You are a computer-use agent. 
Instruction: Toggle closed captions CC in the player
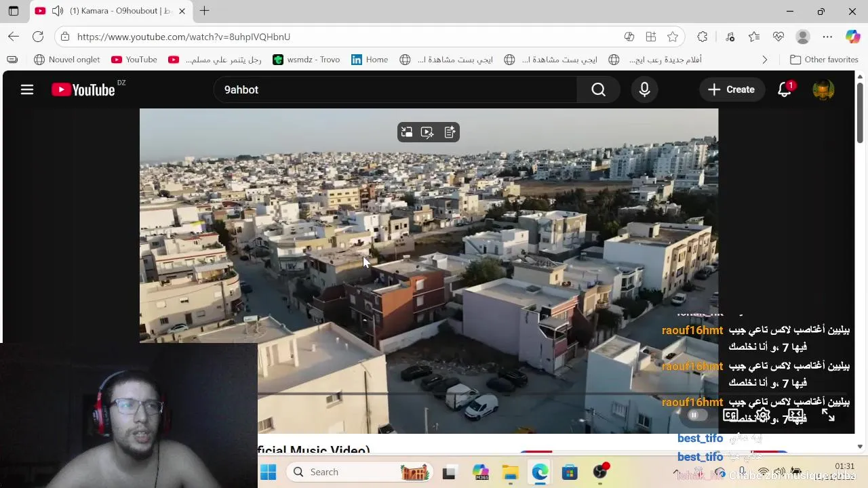pyautogui.click(x=730, y=415)
